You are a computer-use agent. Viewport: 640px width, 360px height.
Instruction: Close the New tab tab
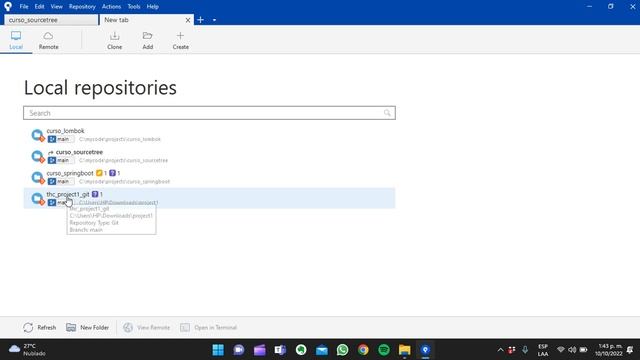[188, 20]
